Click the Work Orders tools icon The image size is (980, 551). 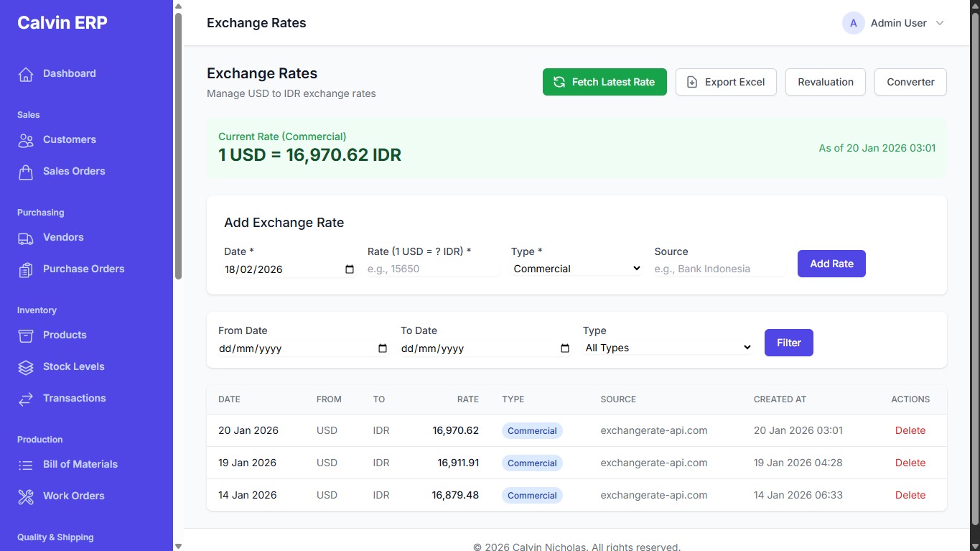click(x=26, y=496)
